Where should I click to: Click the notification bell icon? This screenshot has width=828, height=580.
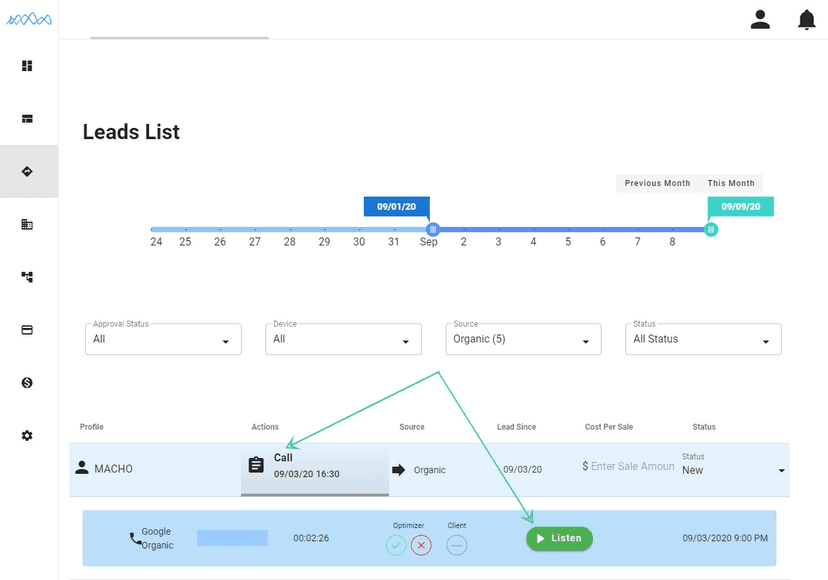click(x=806, y=20)
